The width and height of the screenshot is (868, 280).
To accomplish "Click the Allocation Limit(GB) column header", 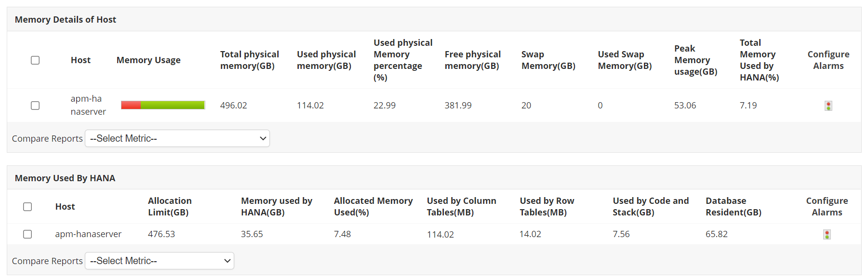I will coord(170,207).
